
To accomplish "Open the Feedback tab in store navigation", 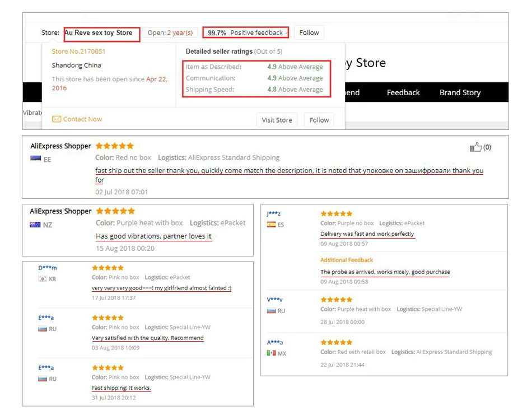I will tap(403, 92).
